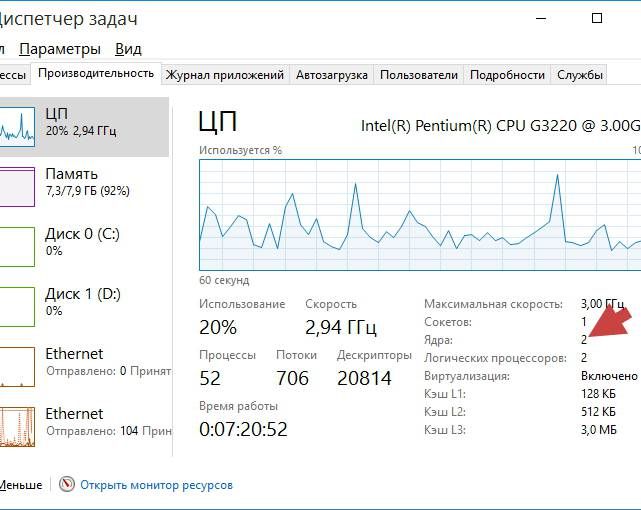Click the Диск 1 mini graph thumbnail

[x=17, y=306]
